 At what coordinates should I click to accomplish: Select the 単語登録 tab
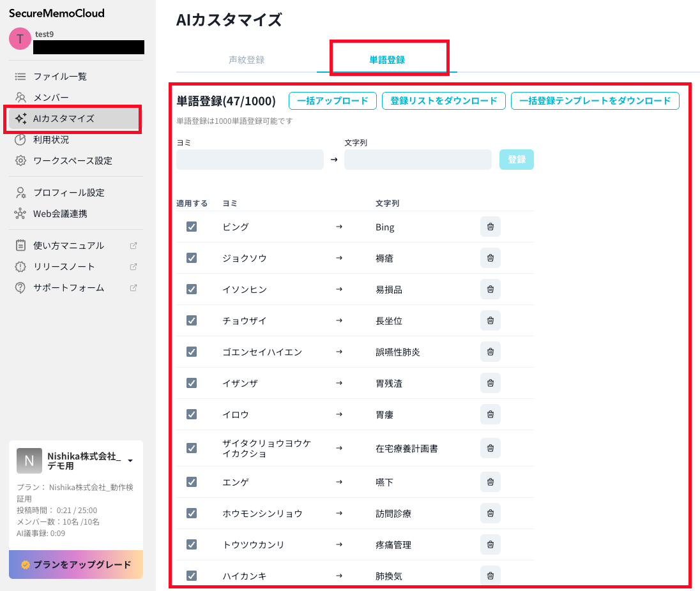[387, 60]
